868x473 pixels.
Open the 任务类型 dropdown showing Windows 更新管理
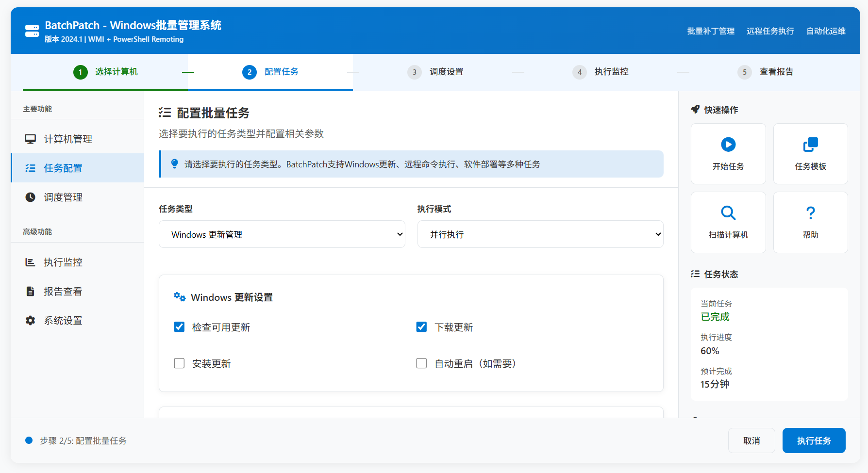click(x=282, y=234)
